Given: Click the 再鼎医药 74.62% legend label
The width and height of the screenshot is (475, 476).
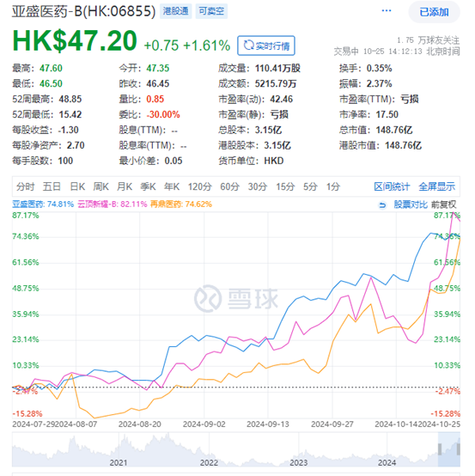Looking at the screenshot, I should 181,204.
